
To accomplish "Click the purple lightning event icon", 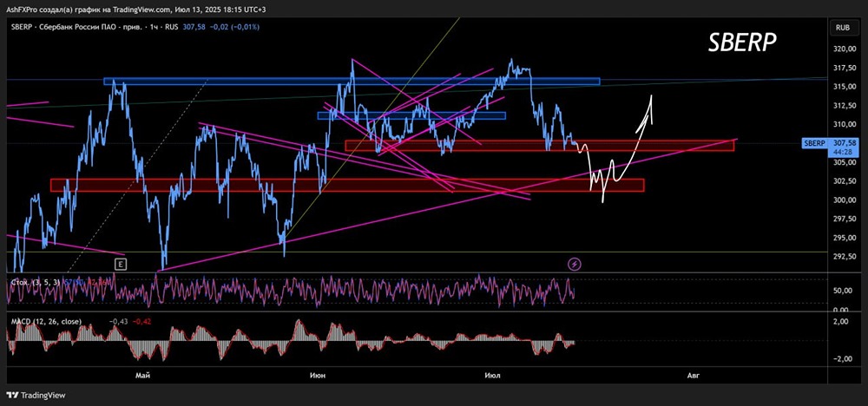I will click(x=575, y=264).
